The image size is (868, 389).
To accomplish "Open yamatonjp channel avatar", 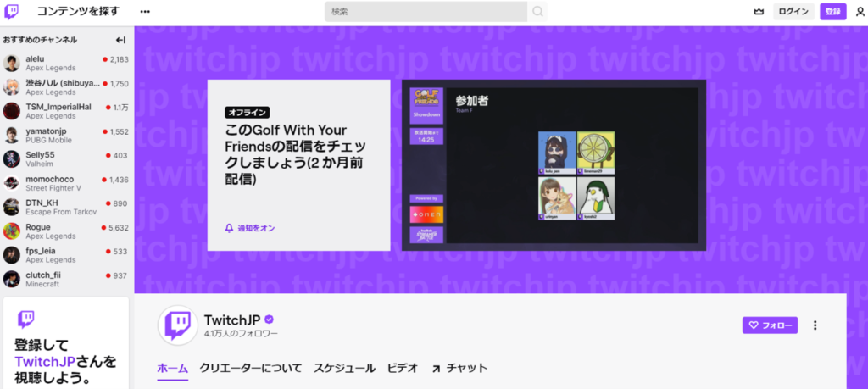I will (12, 135).
